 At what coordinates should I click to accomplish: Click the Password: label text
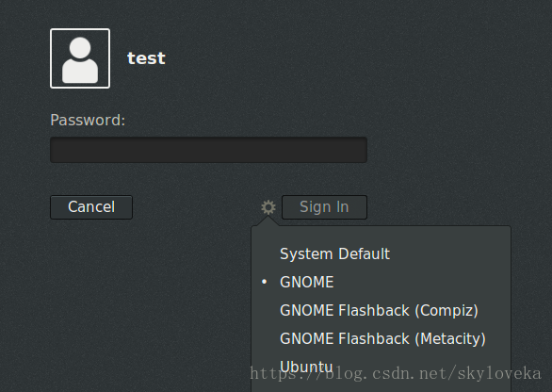tap(88, 120)
